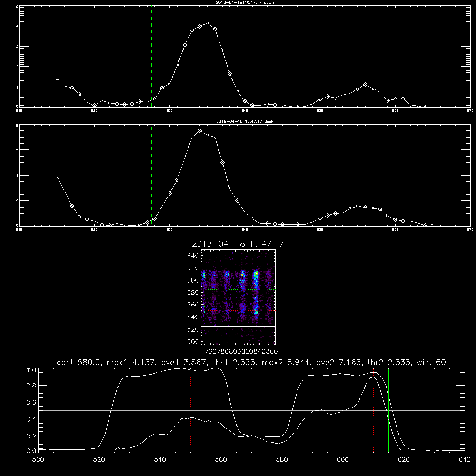Click y-axis label '0.8' of the profile plot

coord(31,385)
